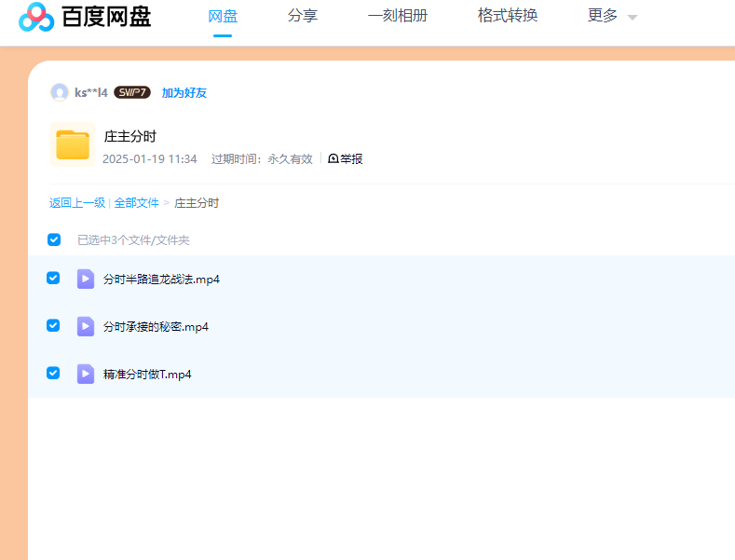Click the 过期时间: 永久有效 text
Screen dimensions: 735x560
262,159
